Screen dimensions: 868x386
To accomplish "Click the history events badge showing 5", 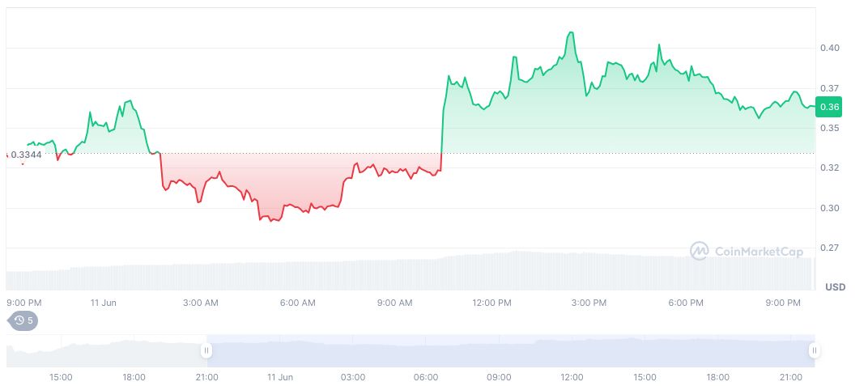I will coord(23,320).
